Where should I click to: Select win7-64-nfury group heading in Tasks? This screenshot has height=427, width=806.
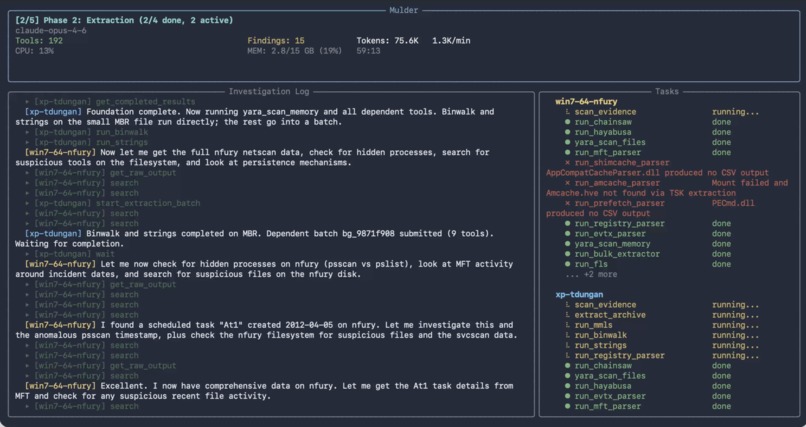(x=586, y=102)
